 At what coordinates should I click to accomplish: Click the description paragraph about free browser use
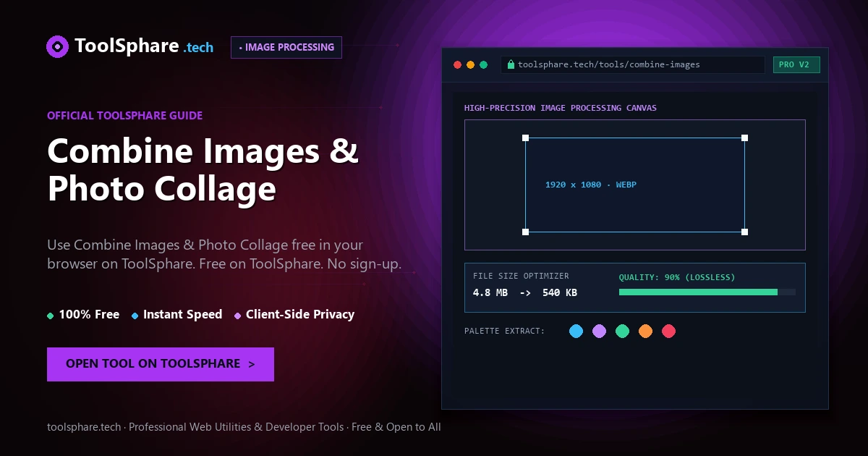point(224,254)
